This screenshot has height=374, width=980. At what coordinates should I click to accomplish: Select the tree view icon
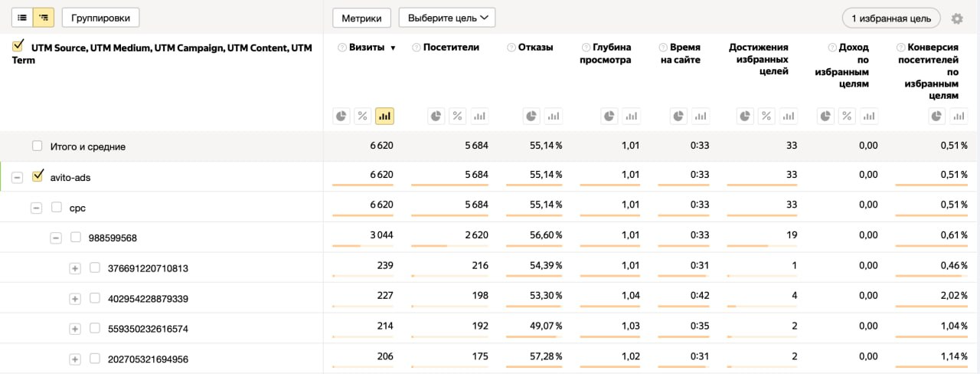[x=44, y=18]
